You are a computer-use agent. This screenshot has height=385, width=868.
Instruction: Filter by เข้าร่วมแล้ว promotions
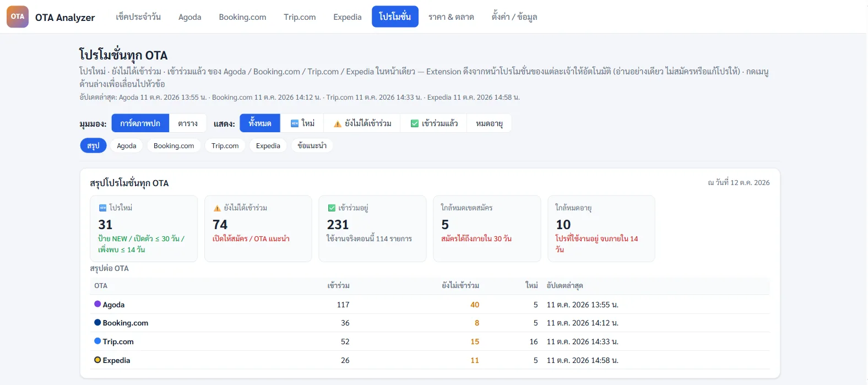[x=434, y=123]
